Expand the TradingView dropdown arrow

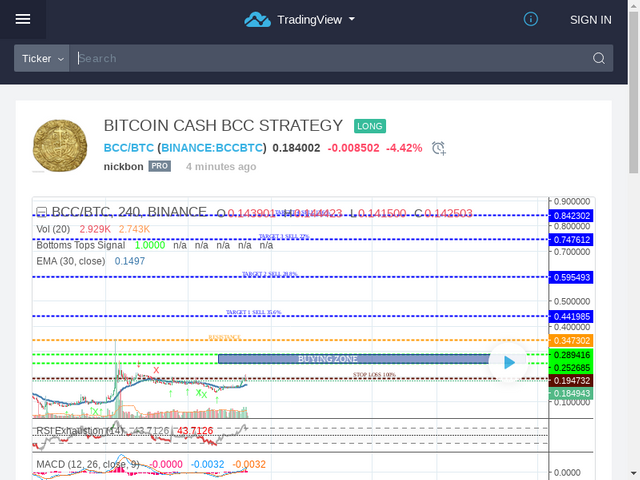[352, 19]
